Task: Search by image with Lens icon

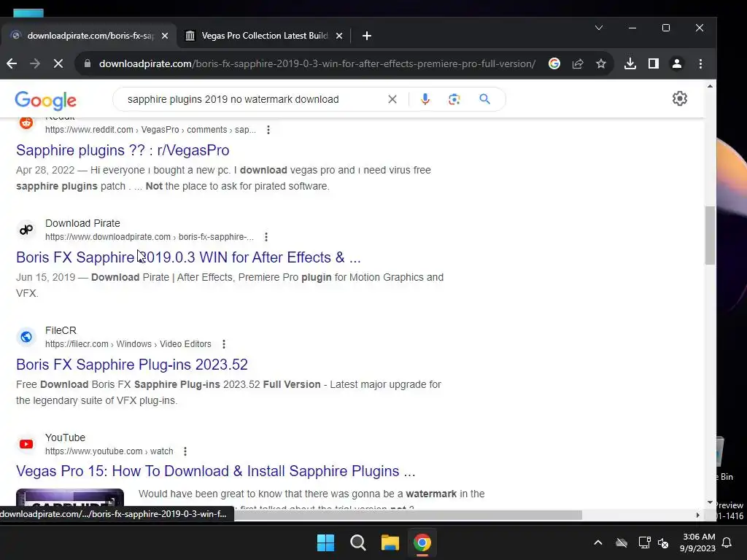Action: point(454,99)
